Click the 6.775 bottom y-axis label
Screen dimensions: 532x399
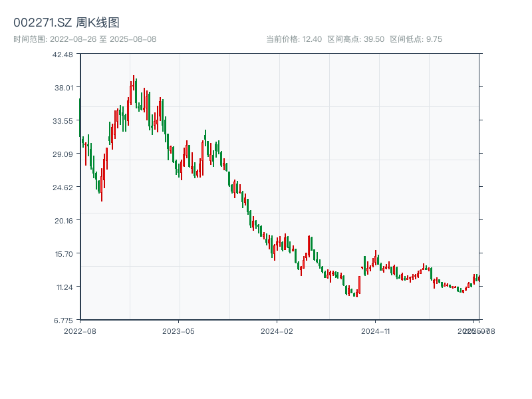click(x=63, y=321)
